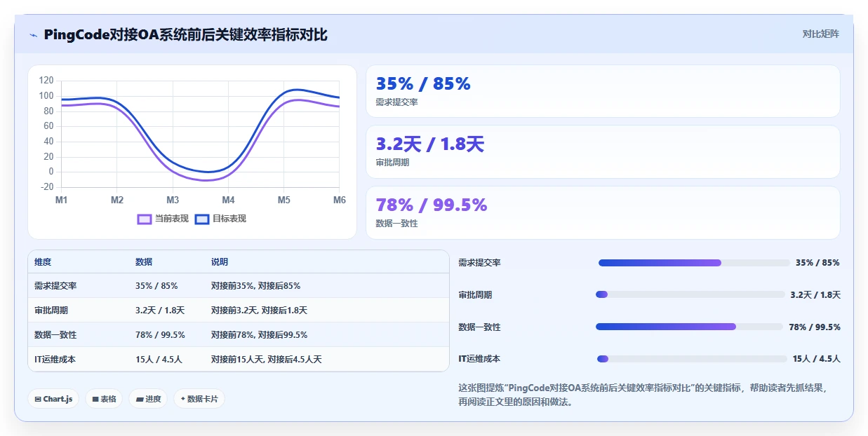Toggle the 当前表现 legend entry
Screen dimensions: 868x436
[x=163, y=219]
